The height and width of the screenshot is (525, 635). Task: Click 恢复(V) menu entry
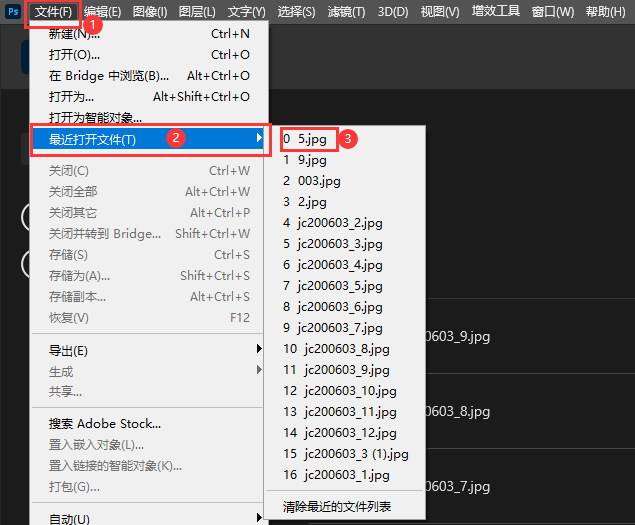click(149, 318)
